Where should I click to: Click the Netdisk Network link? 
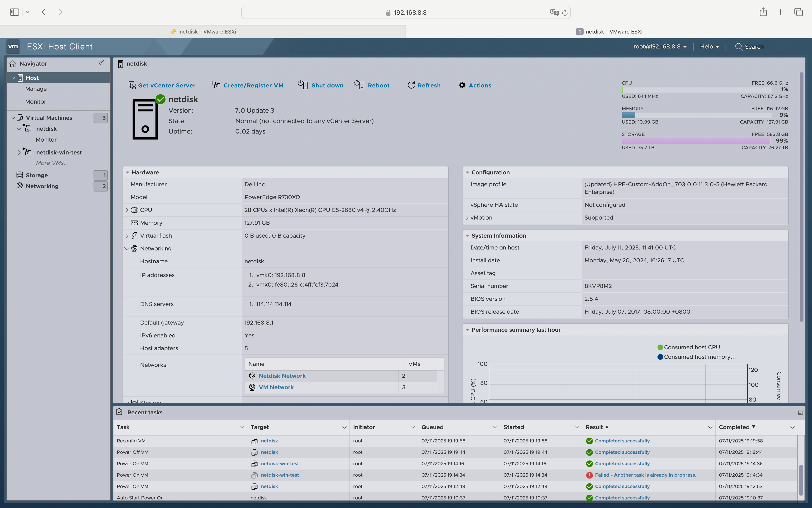click(x=282, y=376)
